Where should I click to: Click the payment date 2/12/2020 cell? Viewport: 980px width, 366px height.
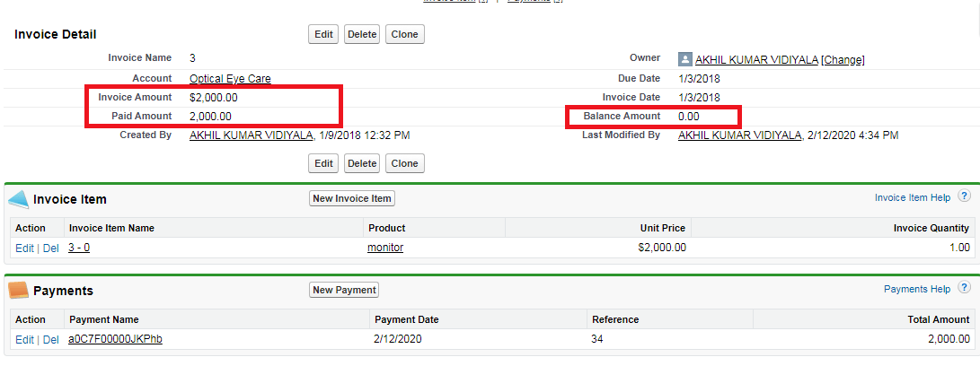(397, 339)
